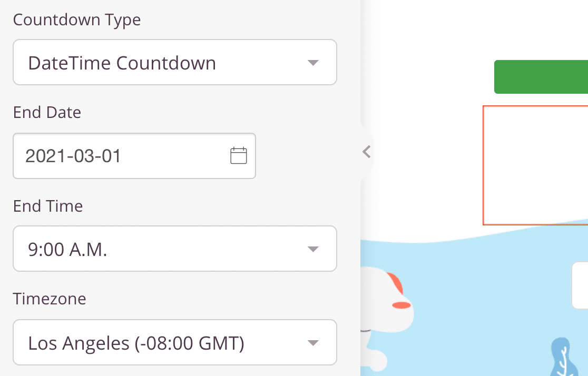
Task: Open the calendar picker icon in End Date
Action: click(239, 155)
